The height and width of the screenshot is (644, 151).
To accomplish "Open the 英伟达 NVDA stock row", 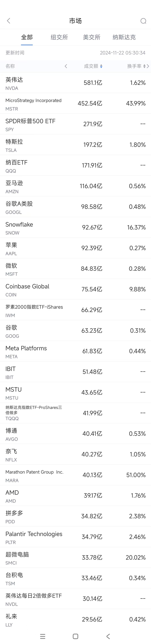I will pyautogui.click(x=75, y=83).
